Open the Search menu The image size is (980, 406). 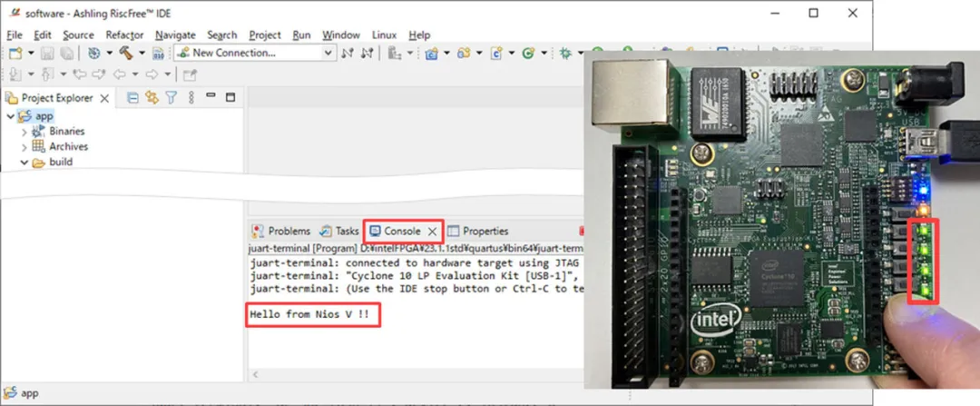pyautogui.click(x=222, y=35)
